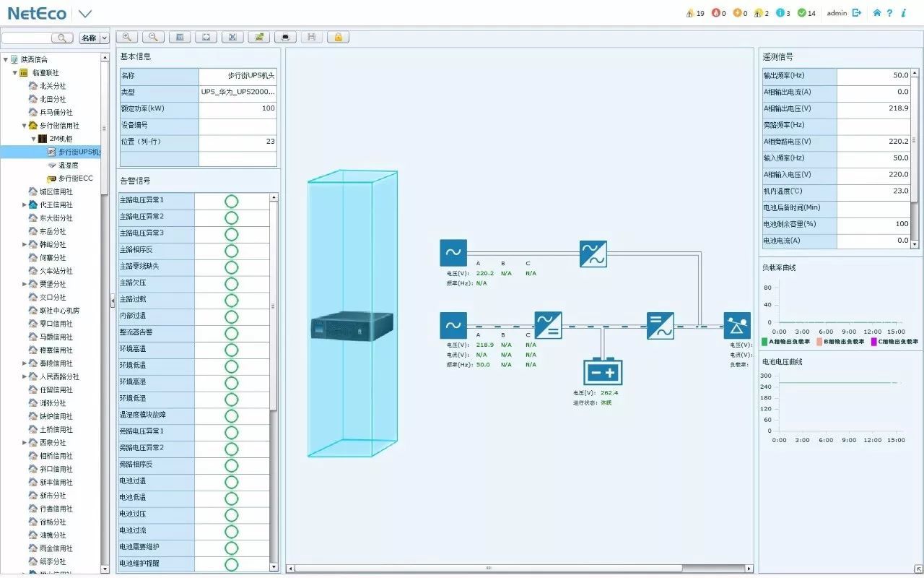Screen dimensions: 924x578
Task: Click the 整流器告警 alarm status circle
Action: coord(231,333)
